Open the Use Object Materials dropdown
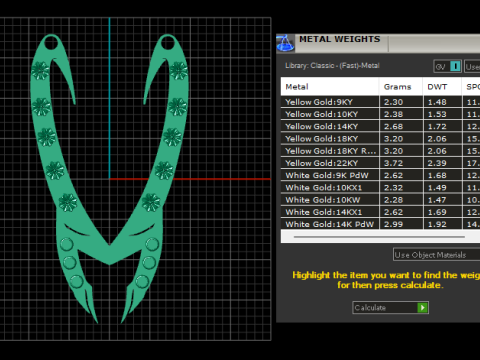Viewport: 480px width, 360px height. (436, 255)
